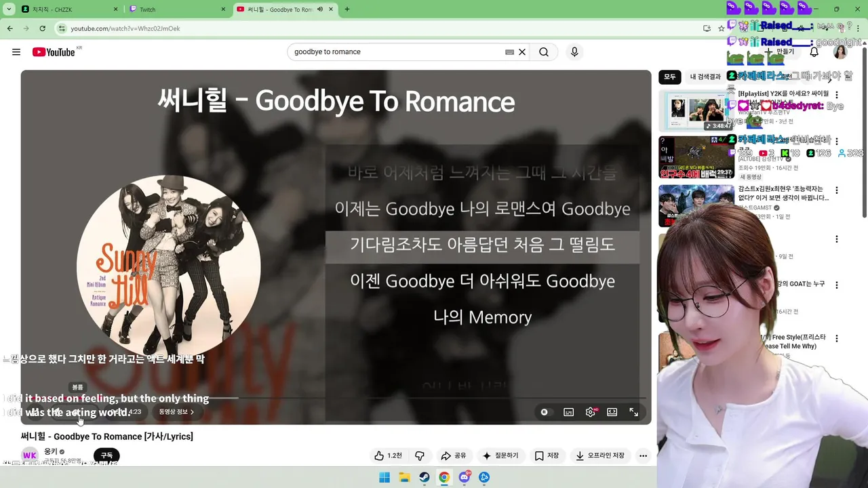
Task: Expand the 동영상 정보 chevron chip
Action: pos(176,412)
